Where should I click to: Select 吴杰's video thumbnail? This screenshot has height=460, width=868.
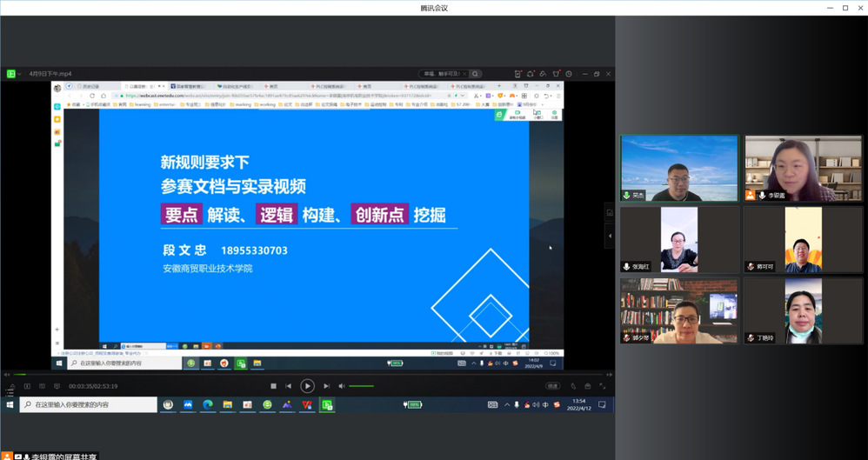pyautogui.click(x=678, y=169)
